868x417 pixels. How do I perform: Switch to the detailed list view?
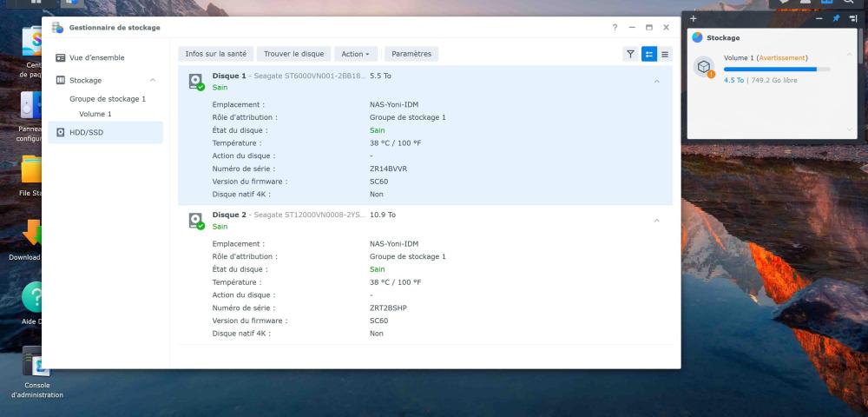[648, 54]
